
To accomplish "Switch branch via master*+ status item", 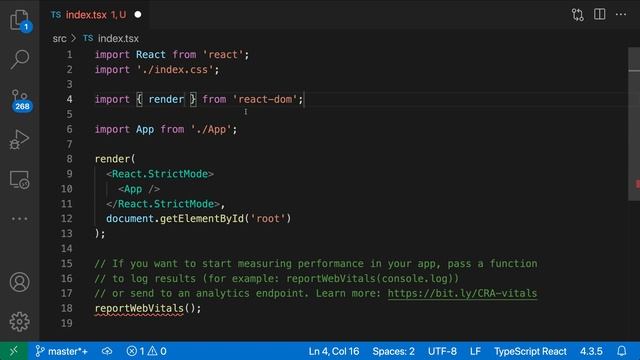I will pos(62,351).
